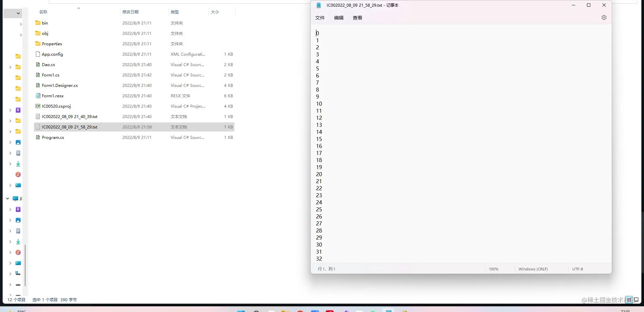Image resolution: width=644 pixels, height=312 pixels.
Task: Click 12 个项目 in Explorer status bar
Action: coord(16,300)
